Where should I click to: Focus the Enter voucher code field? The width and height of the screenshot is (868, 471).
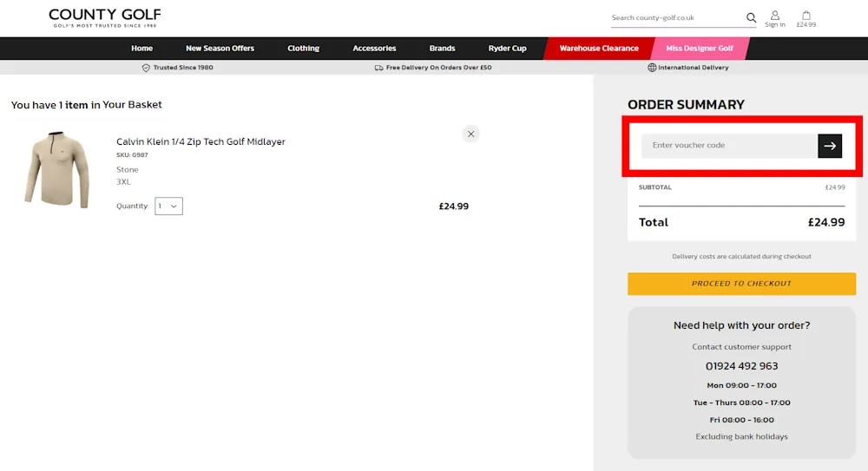point(730,146)
